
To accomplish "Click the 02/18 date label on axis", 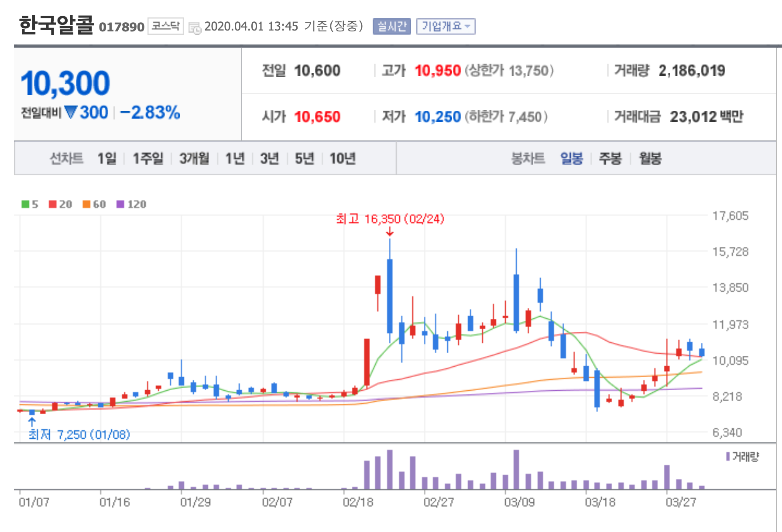I will coord(358,502).
